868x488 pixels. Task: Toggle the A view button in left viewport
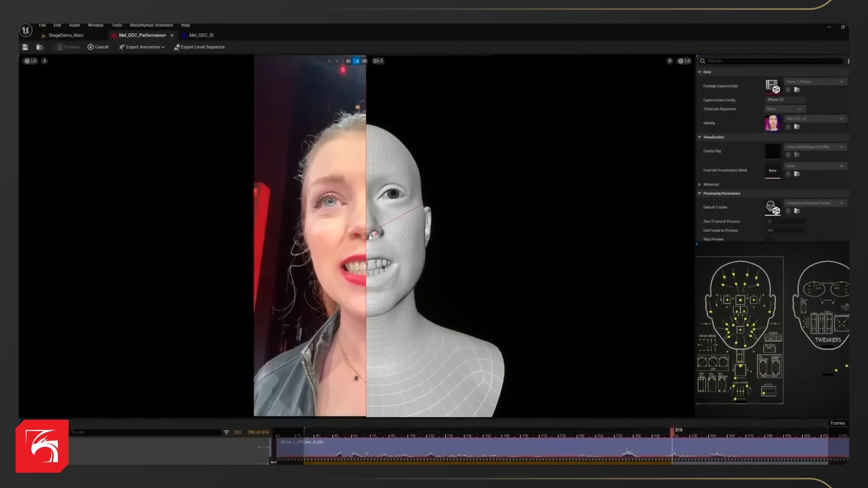(x=45, y=61)
